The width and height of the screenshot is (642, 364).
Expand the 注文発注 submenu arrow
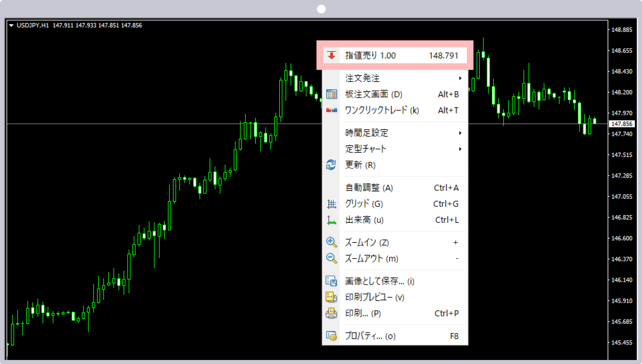click(x=460, y=78)
